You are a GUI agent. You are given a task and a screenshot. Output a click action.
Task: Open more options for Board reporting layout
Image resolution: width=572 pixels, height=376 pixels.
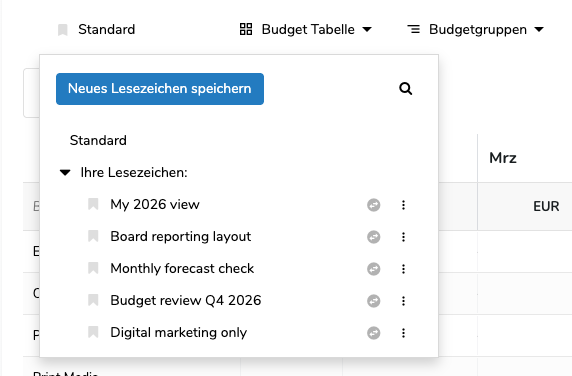[x=403, y=237]
